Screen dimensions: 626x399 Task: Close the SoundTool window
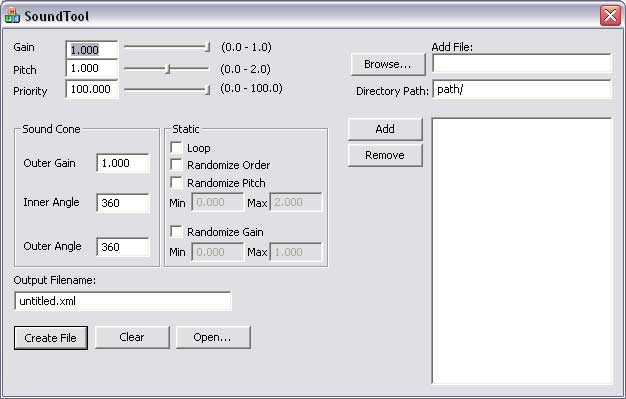point(610,16)
